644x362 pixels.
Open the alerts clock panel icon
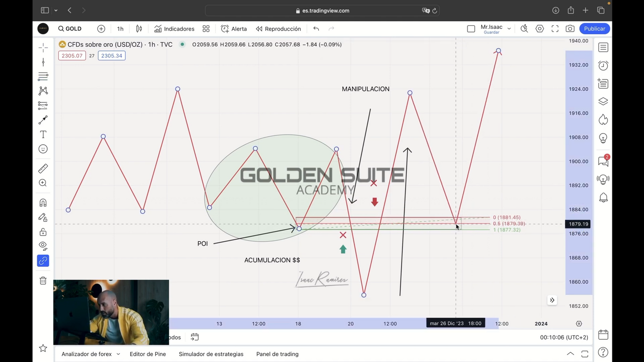603,65
